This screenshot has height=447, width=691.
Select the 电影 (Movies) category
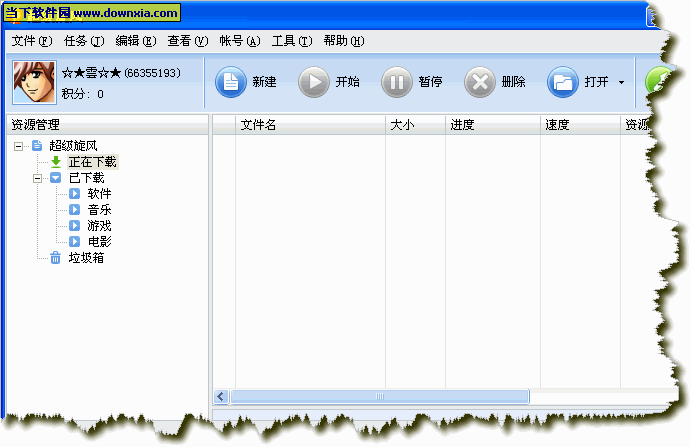99,242
